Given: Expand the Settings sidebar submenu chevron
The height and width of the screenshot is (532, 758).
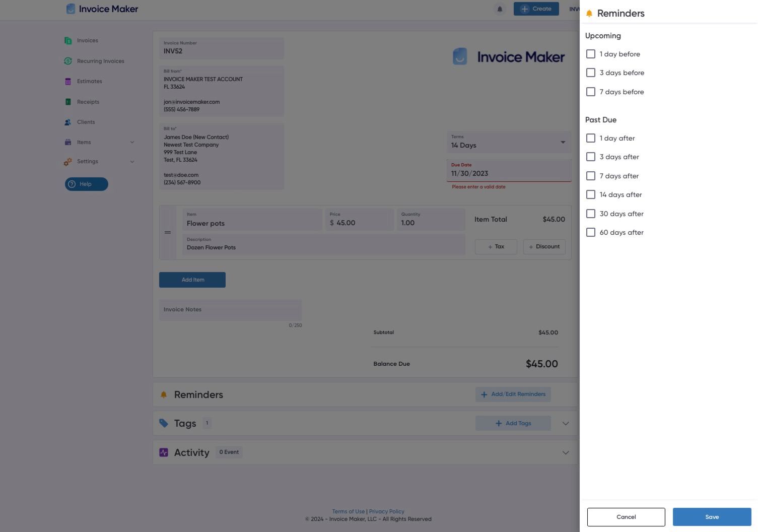Looking at the screenshot, I should (132, 162).
